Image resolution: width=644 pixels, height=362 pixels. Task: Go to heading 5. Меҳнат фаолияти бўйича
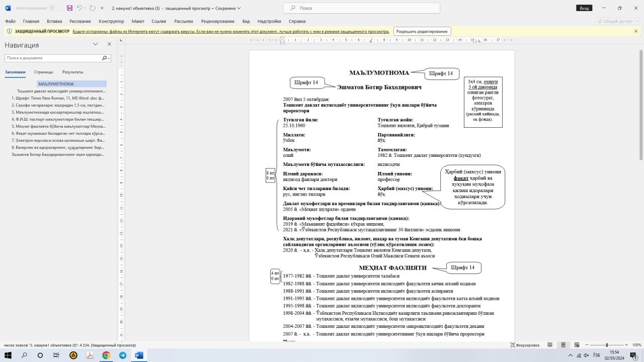tap(58, 126)
